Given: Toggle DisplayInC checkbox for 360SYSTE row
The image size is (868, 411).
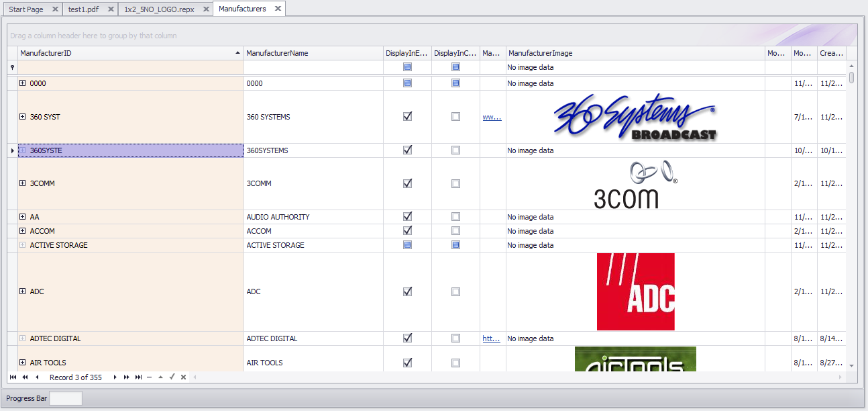Looking at the screenshot, I should click(x=455, y=150).
